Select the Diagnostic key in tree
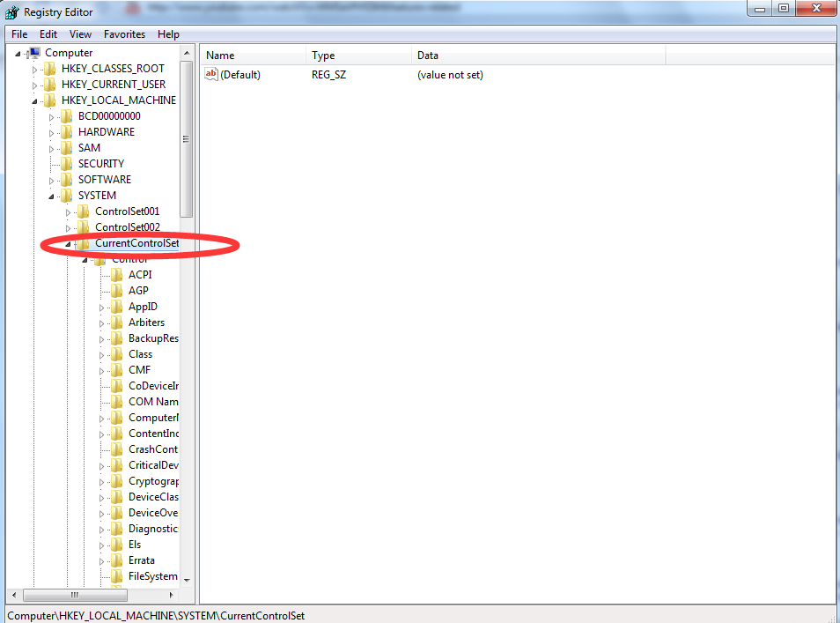 [153, 529]
